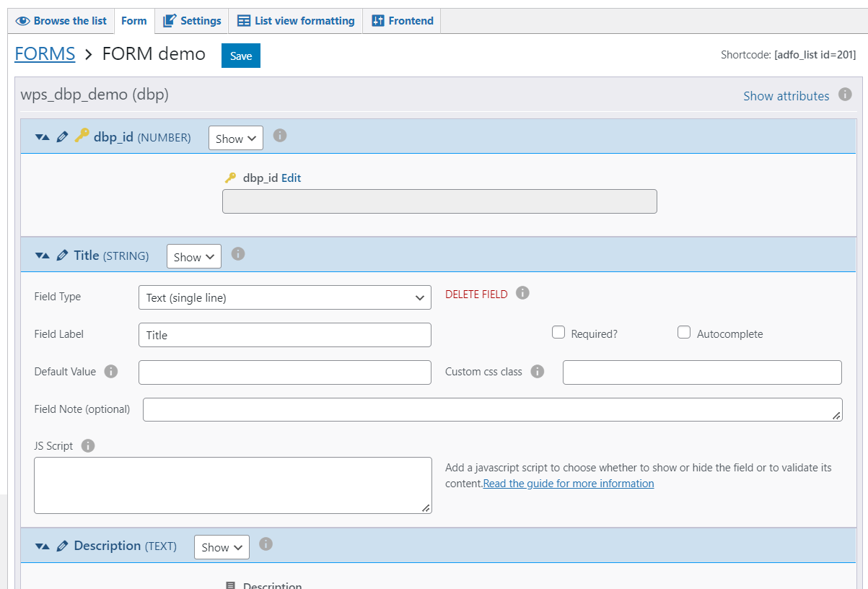The height and width of the screenshot is (589, 868).
Task: Open the Browse the list tab
Action: (x=61, y=21)
